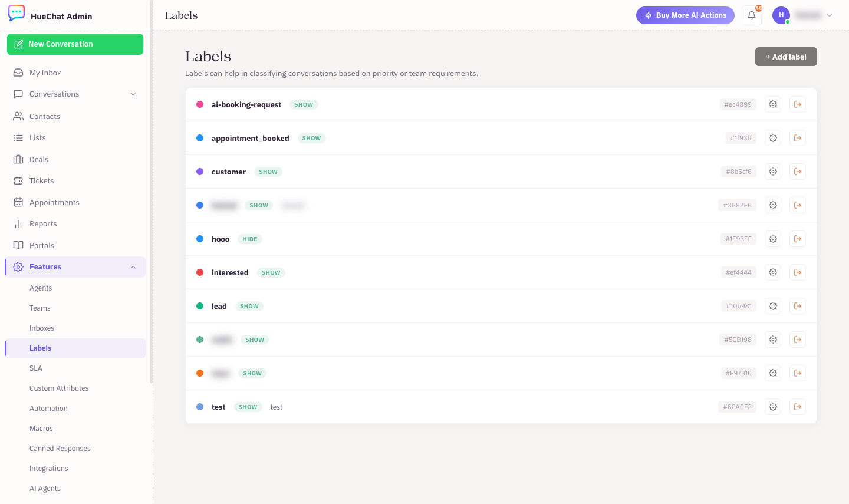Image resolution: width=849 pixels, height=504 pixels.
Task: Start a New Conversation
Action: click(75, 44)
